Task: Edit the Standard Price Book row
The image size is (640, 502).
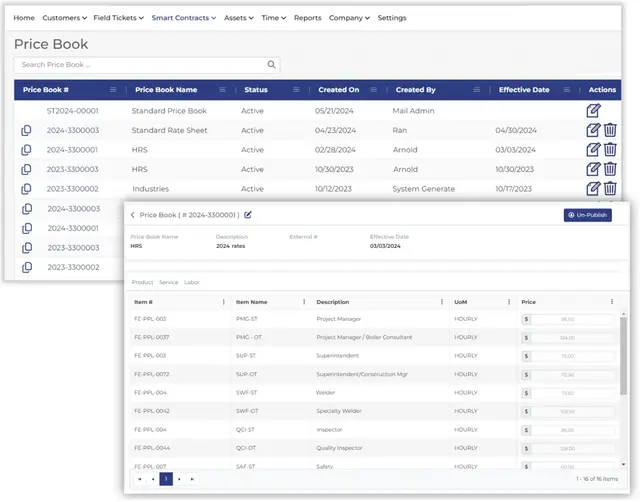Action: click(x=593, y=111)
